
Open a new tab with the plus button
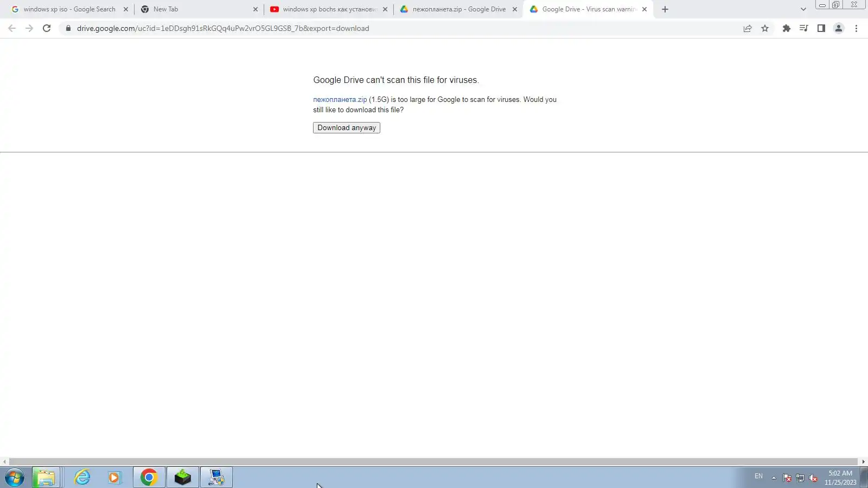(665, 9)
